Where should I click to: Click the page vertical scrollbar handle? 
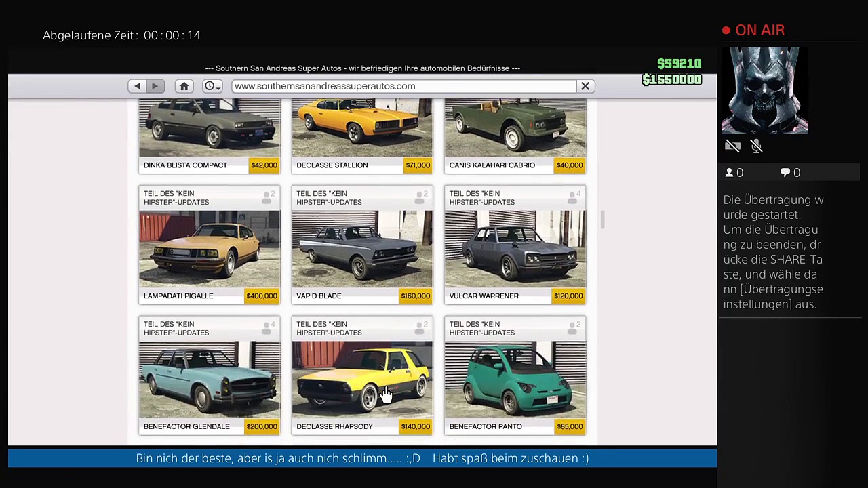(601, 219)
